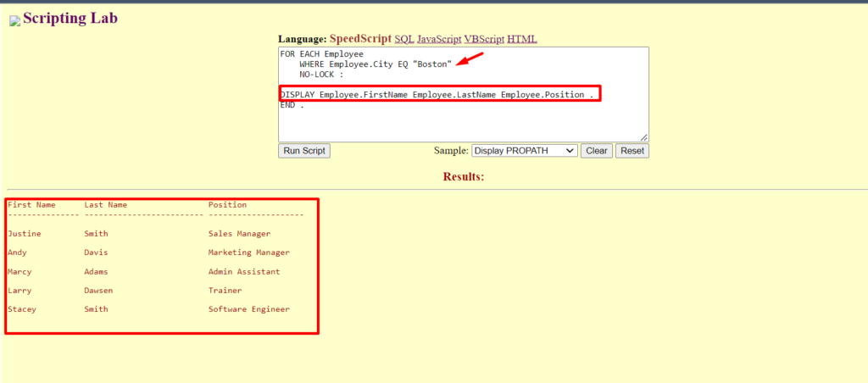Click the broken image icon beside Scripting Lab
This screenshot has width=868, height=383.
point(14,20)
